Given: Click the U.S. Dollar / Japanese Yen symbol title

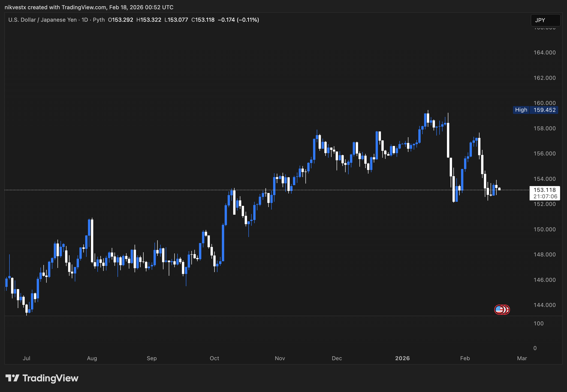Looking at the screenshot, I should click(42, 20).
